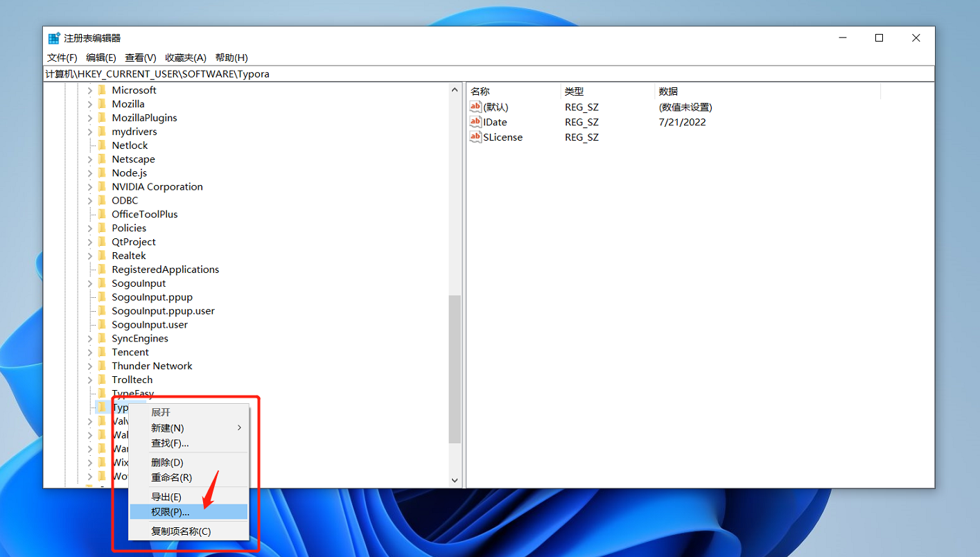Viewport: 980px width, 557px height.
Task: Expand the Microsoft key node
Action: [90, 90]
